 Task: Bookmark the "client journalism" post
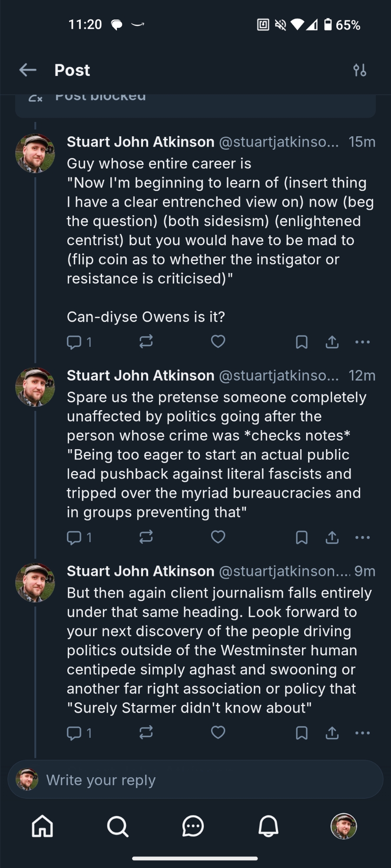coord(302,733)
